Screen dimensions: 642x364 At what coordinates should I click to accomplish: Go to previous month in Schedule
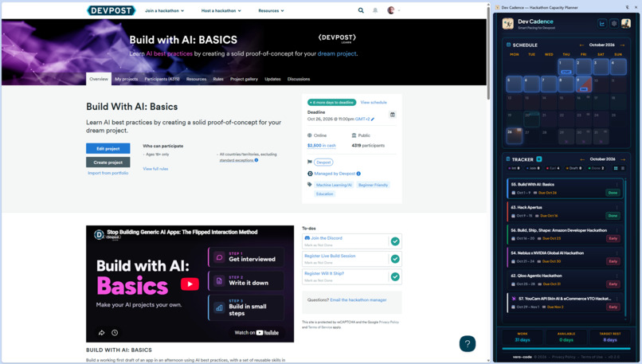581,45
